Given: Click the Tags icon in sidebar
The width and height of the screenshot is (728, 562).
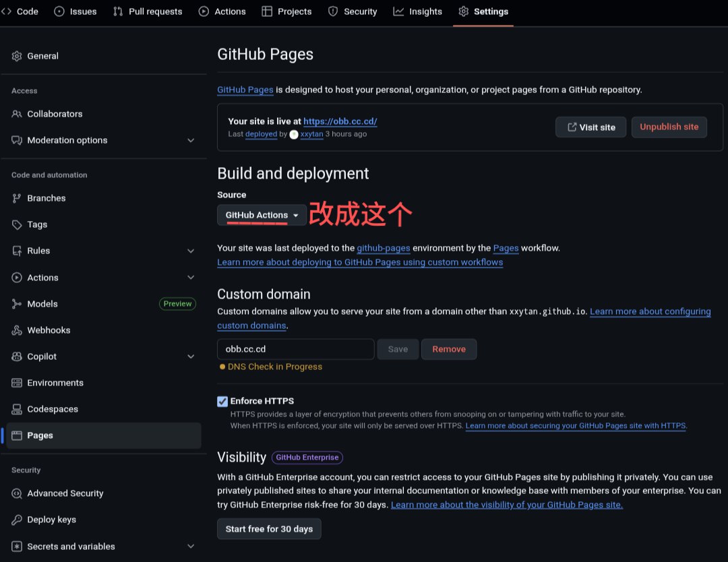Looking at the screenshot, I should tap(17, 224).
